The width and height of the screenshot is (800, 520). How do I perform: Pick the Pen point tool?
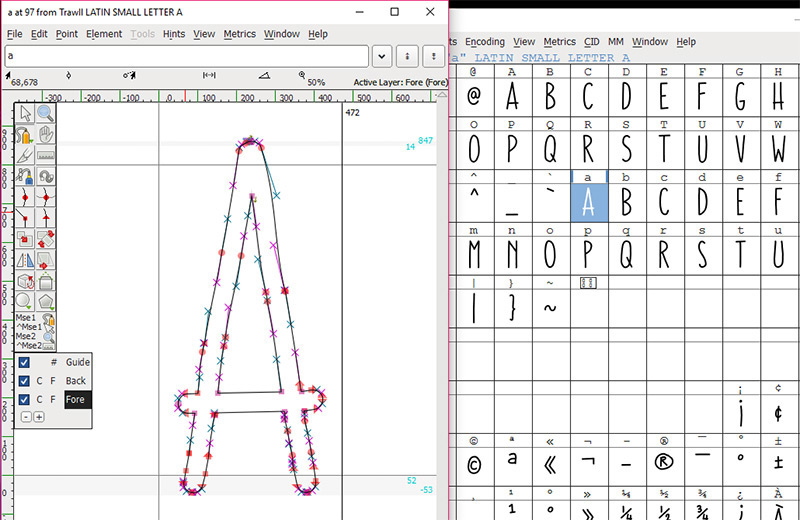(x=25, y=177)
